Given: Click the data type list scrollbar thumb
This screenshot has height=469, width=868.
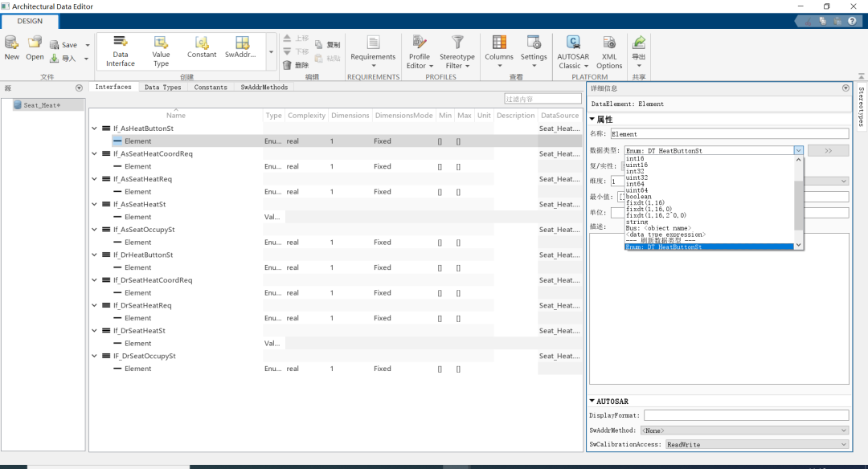Looking at the screenshot, I should [x=798, y=205].
